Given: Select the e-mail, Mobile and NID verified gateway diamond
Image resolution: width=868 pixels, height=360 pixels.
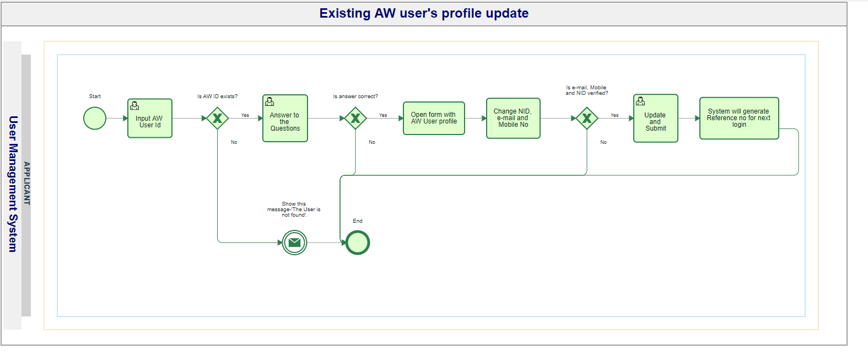Looking at the screenshot, I should coord(587,118).
